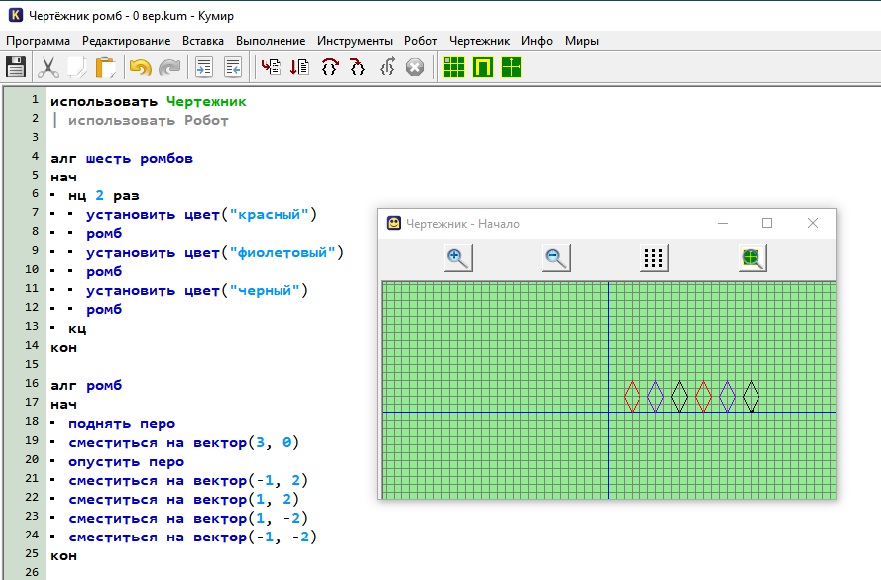Open the Инструменты menu
881x580 pixels.
(x=355, y=41)
